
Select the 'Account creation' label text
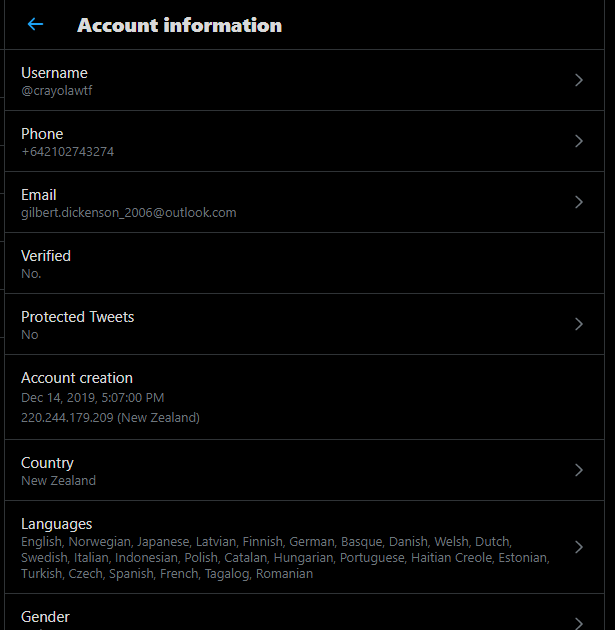[77, 378]
